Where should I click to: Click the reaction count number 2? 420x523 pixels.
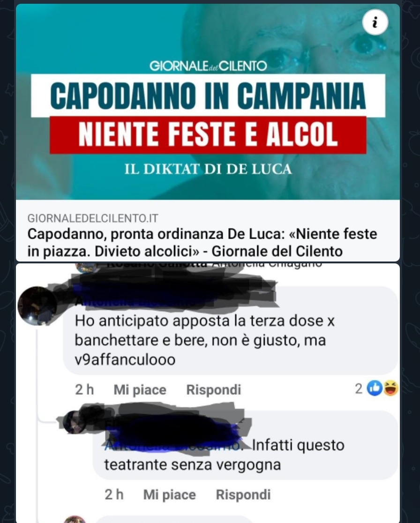[359, 389]
